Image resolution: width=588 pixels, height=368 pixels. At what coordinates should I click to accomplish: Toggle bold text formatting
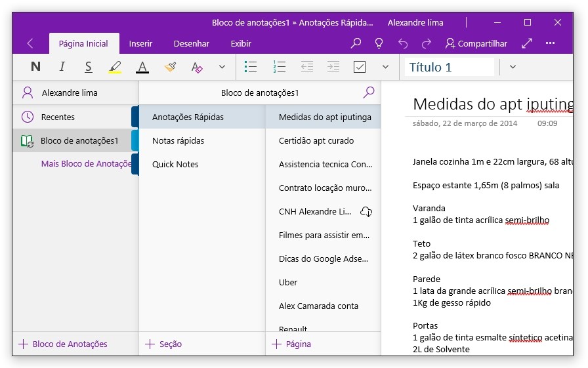point(35,67)
